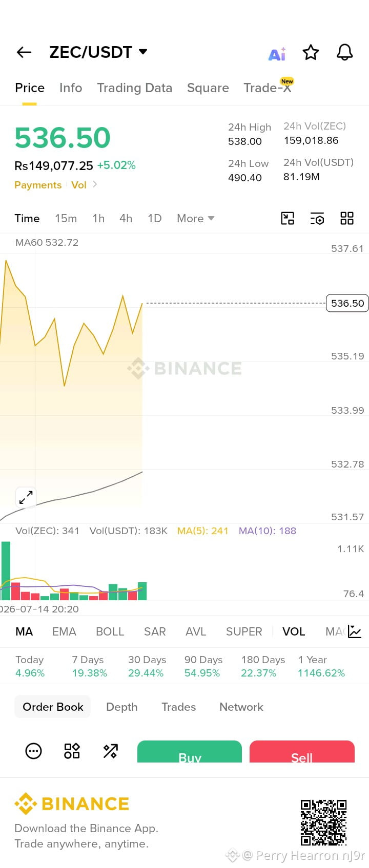Select the 1D chart interval
Image resolution: width=369 pixels, height=868 pixels.
point(155,219)
